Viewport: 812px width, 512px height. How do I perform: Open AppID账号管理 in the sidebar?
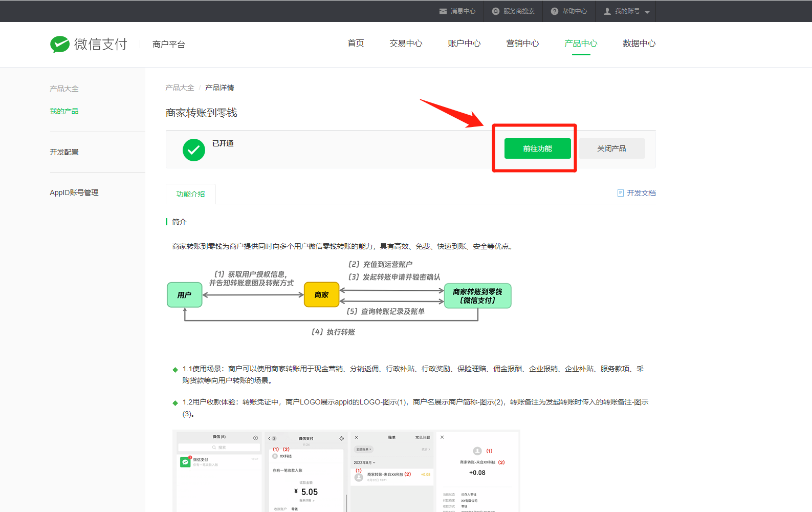(74, 193)
